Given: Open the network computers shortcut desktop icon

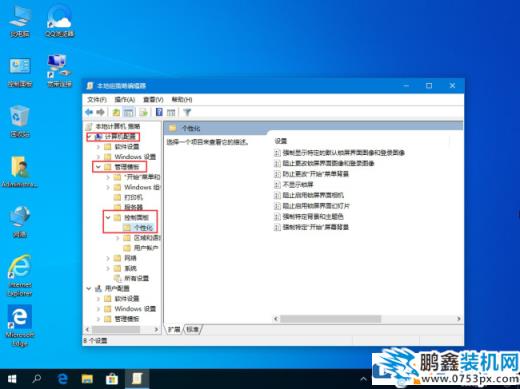Looking at the screenshot, I should [60, 71].
